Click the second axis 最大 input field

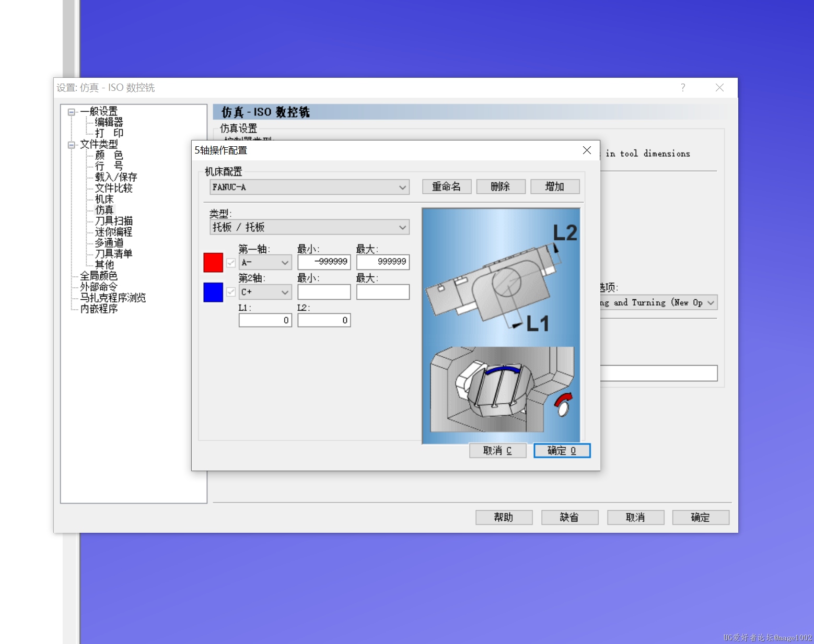[383, 292]
